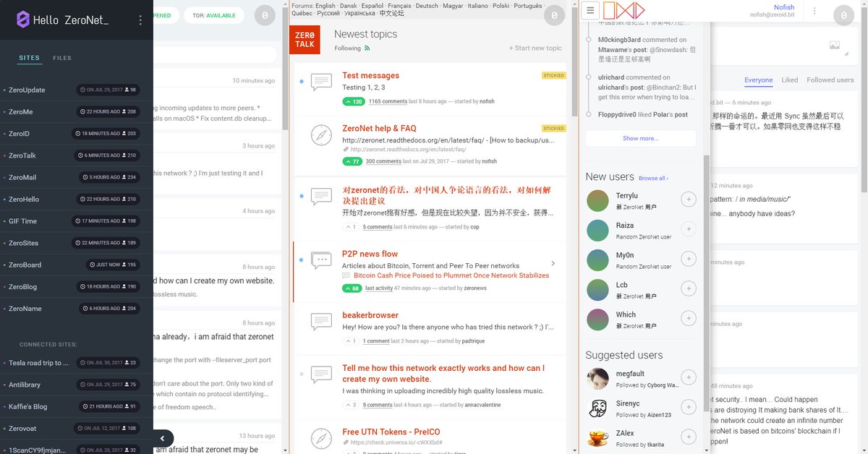Upvote the beakerbrowser topic
The width and height of the screenshot is (868, 454).
pyautogui.click(x=350, y=341)
